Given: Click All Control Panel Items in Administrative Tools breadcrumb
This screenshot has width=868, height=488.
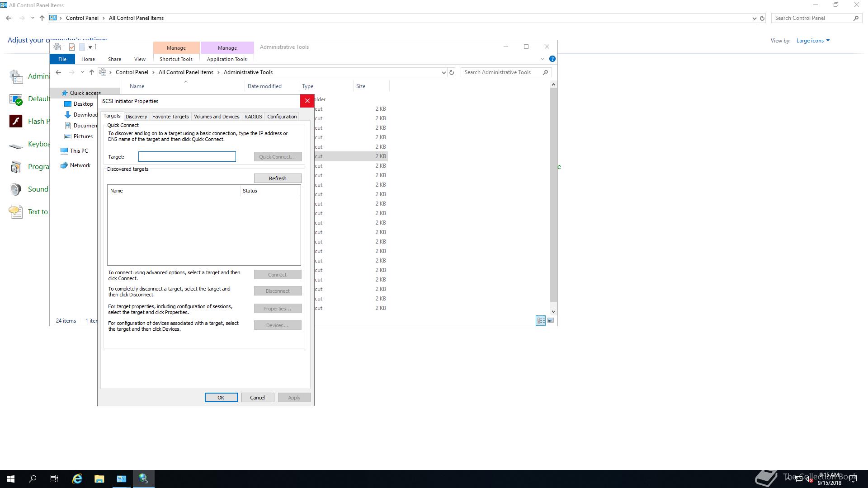Looking at the screenshot, I should pyautogui.click(x=186, y=72).
